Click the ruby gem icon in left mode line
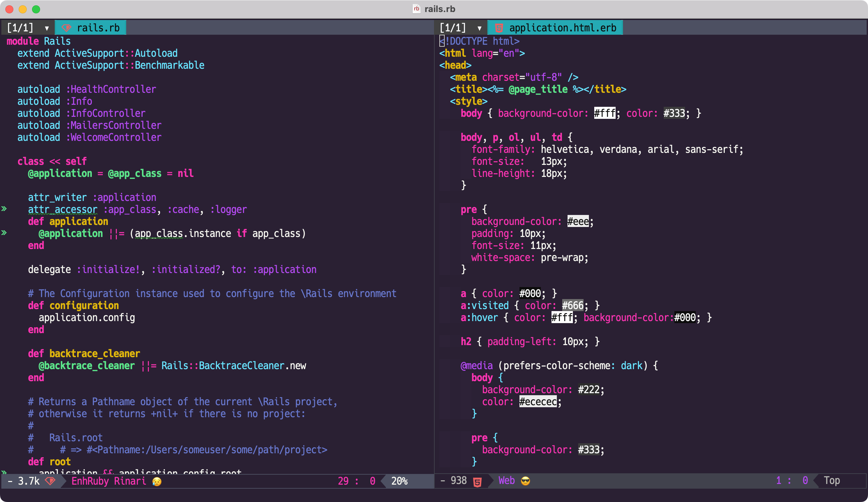Screen dimensions: 868x502 click(50, 481)
